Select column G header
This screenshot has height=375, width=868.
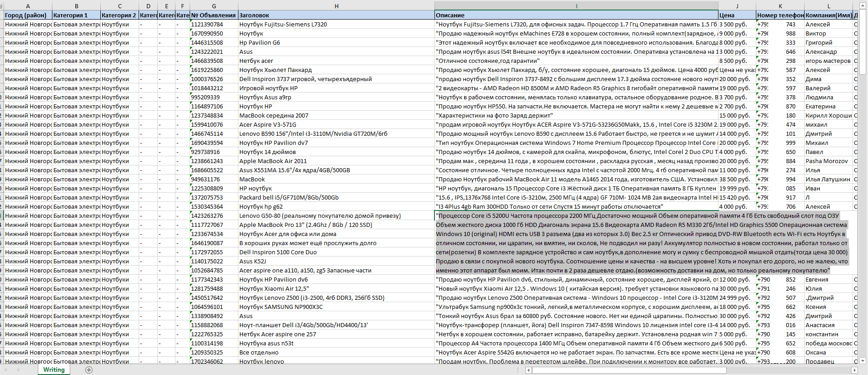214,6
